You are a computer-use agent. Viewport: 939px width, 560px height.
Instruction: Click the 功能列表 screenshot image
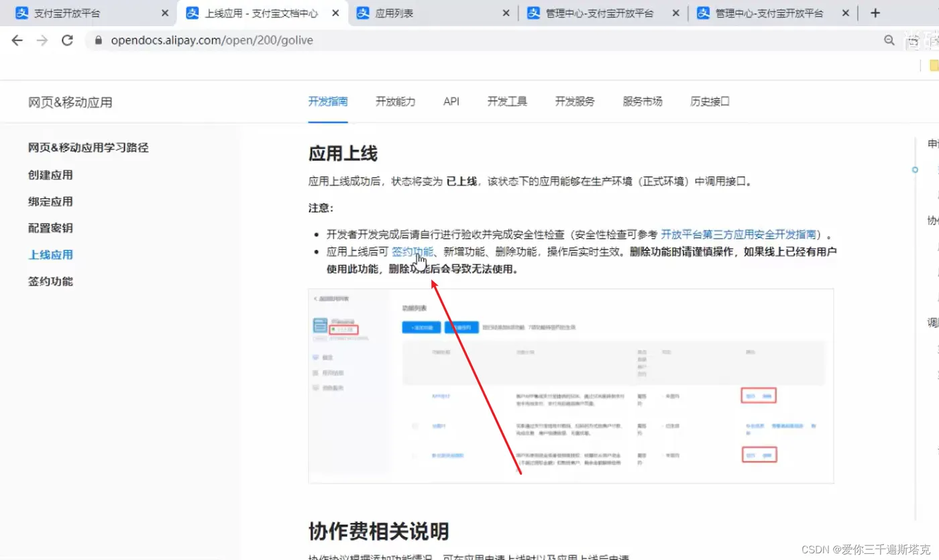571,386
